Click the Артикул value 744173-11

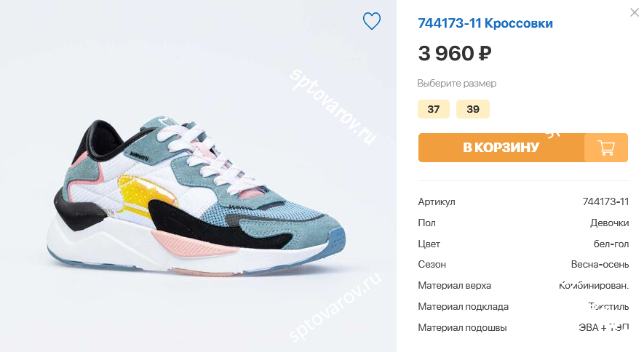coord(605,202)
